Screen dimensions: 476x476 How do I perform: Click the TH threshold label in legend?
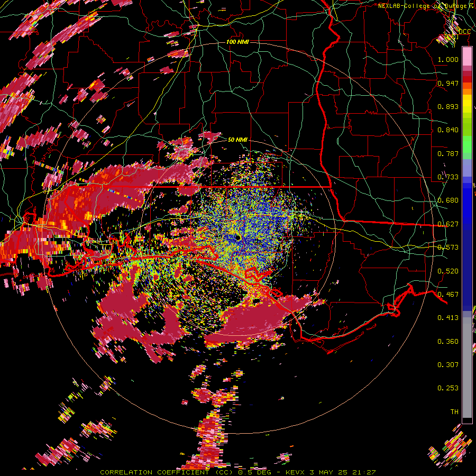click(454, 412)
